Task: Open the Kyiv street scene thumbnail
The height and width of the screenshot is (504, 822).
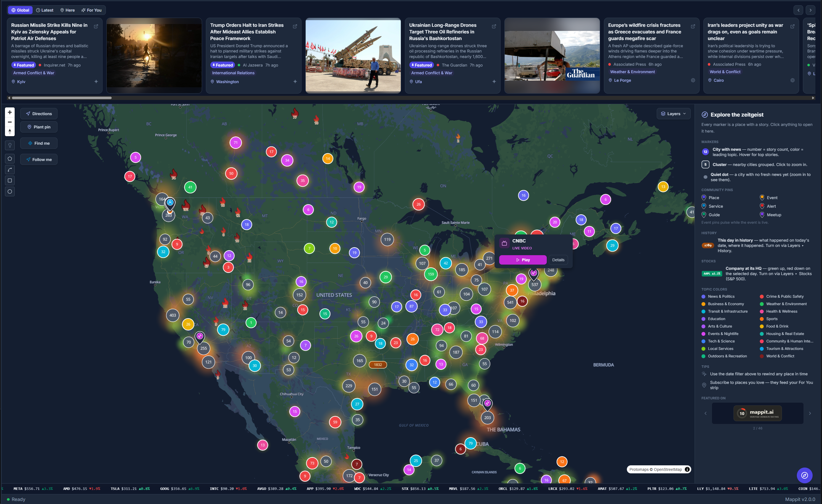Action: 154,56
